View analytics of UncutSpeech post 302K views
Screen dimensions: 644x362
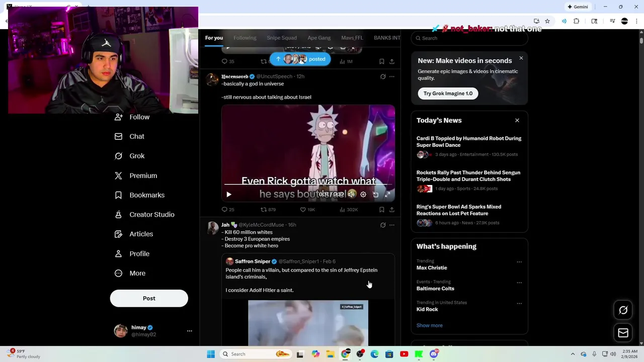[x=349, y=210]
